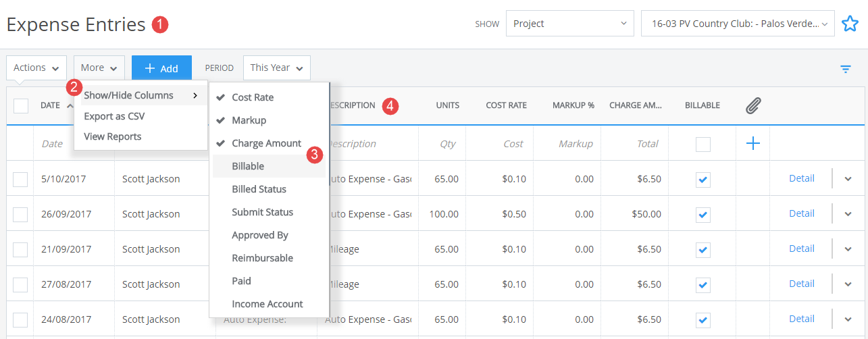Viewport: 868px width, 339px height.
Task: Select the row checkbox for 5/10/2017
Action: (x=20, y=179)
